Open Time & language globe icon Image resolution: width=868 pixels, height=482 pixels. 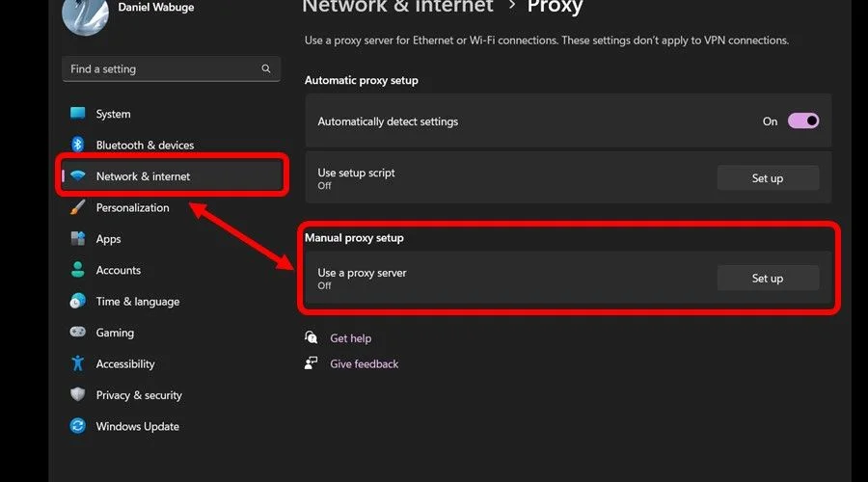77,301
